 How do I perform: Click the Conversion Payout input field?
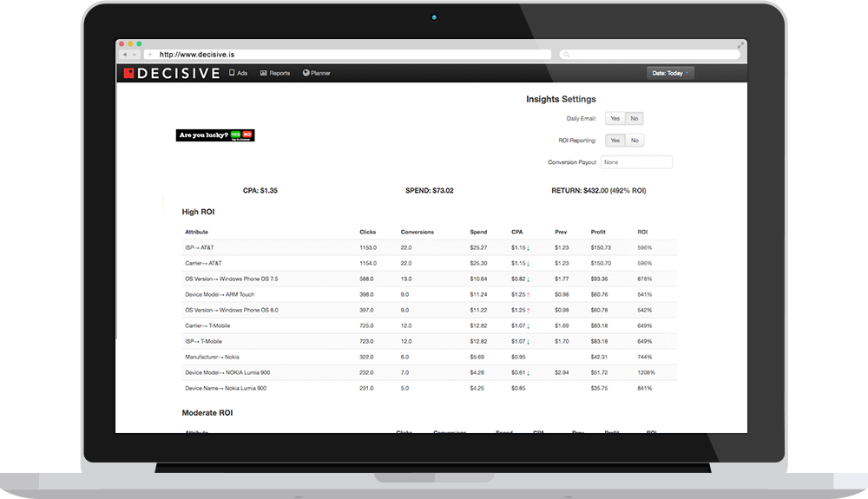pos(636,162)
